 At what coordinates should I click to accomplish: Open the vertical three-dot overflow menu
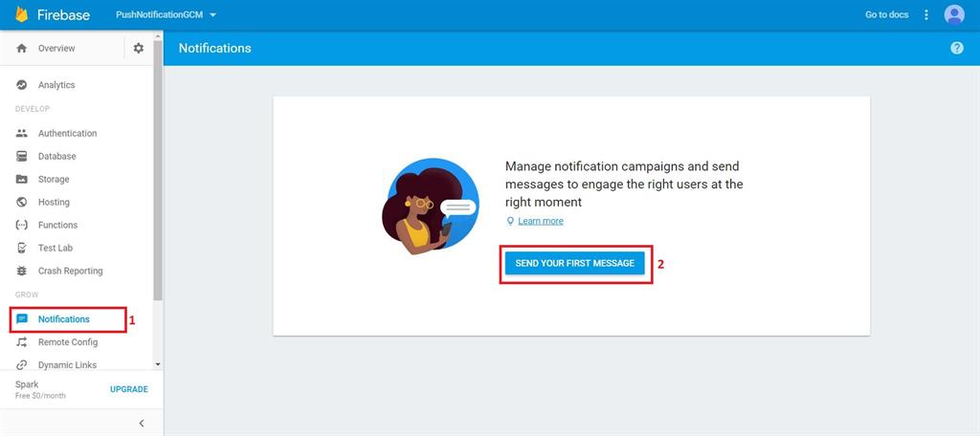925,14
